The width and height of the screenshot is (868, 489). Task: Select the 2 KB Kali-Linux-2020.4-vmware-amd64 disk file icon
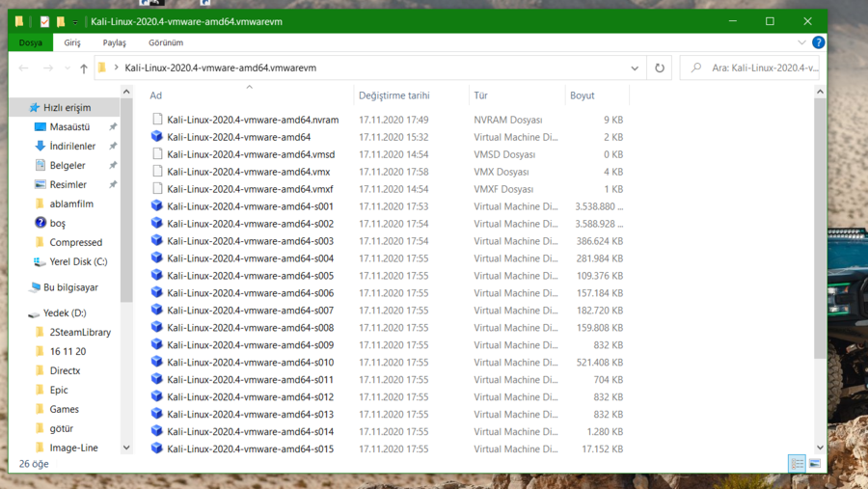click(x=157, y=137)
